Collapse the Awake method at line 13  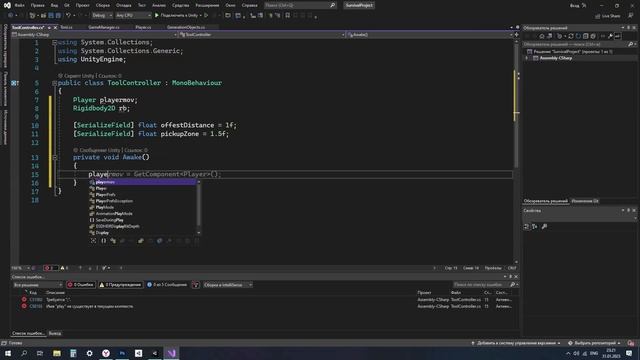tap(54, 157)
